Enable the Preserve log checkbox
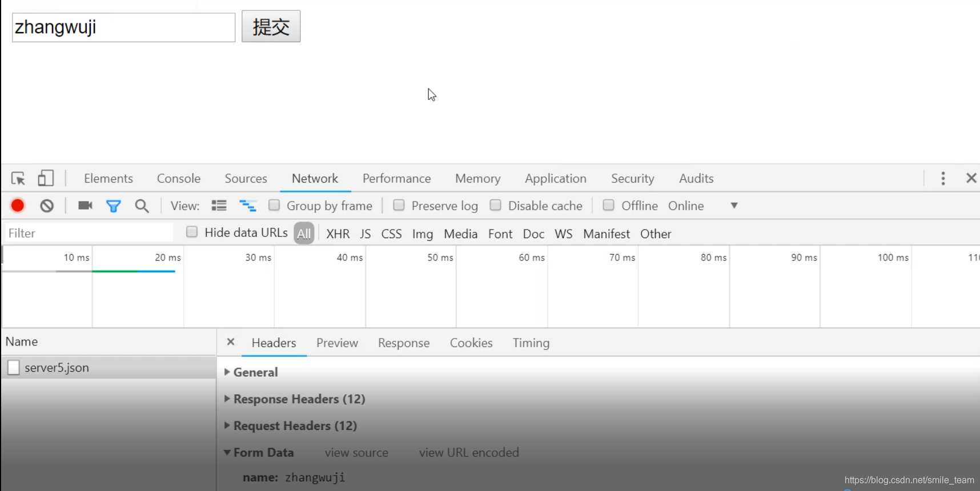The height and width of the screenshot is (491, 980). [x=399, y=205]
